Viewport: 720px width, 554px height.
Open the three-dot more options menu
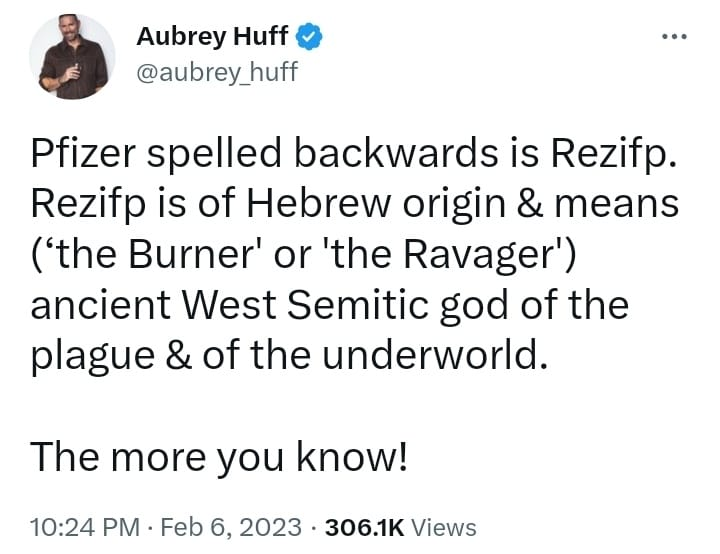(674, 36)
